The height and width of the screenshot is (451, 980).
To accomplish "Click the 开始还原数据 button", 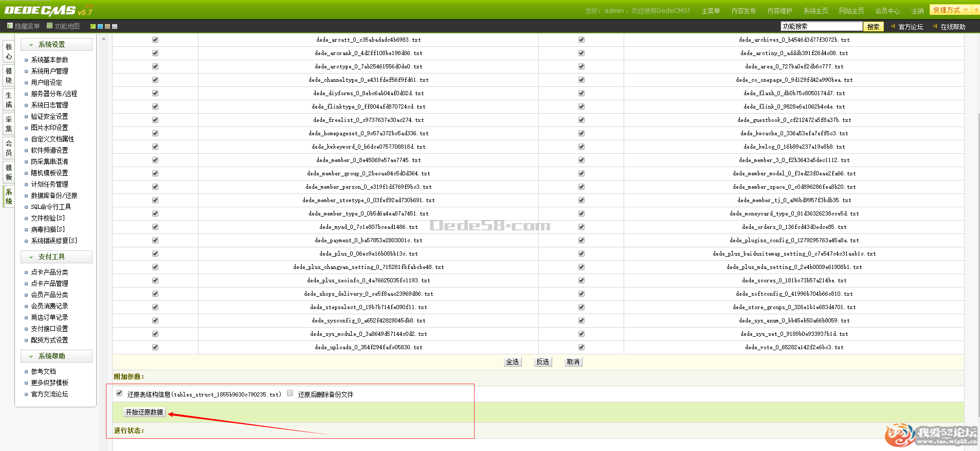I will [x=144, y=412].
